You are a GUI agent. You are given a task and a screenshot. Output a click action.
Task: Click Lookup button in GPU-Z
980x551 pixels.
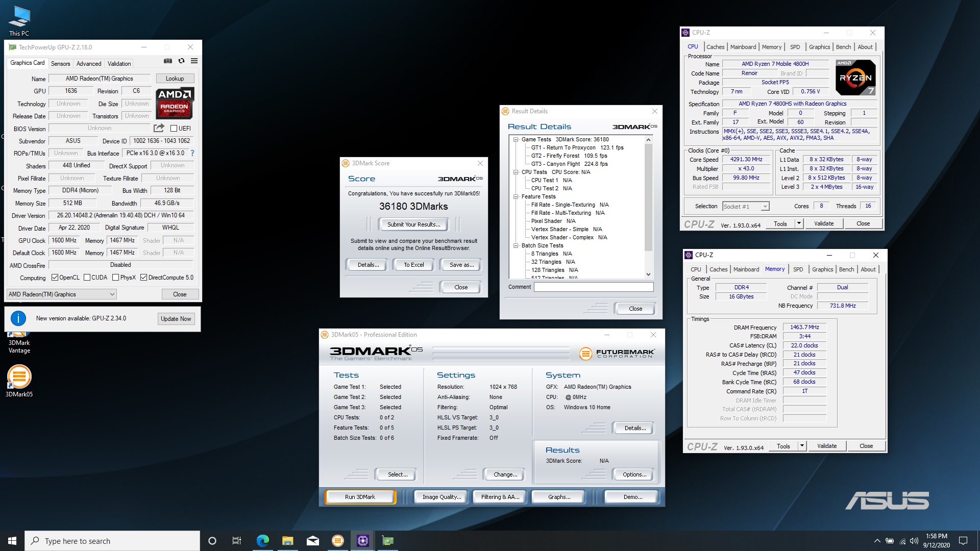point(175,79)
